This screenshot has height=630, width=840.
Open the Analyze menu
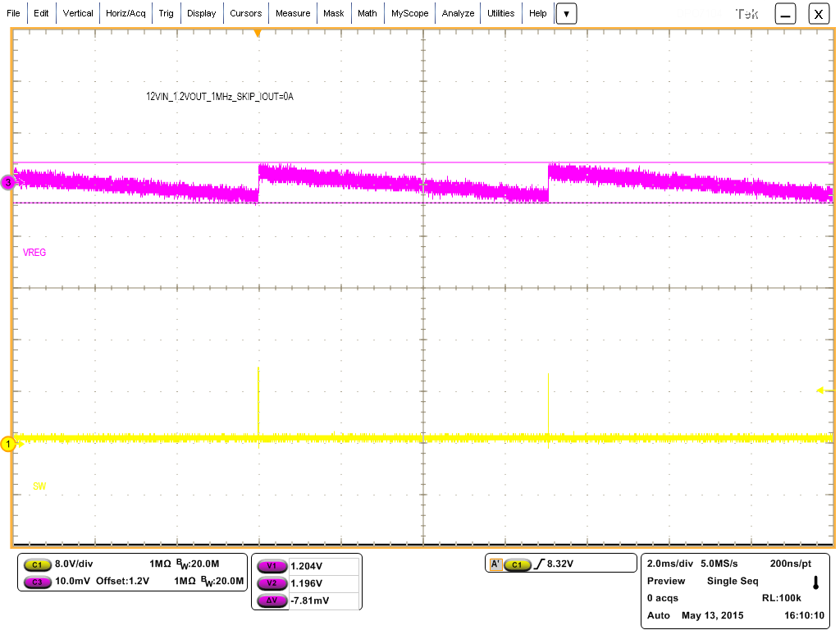[457, 13]
